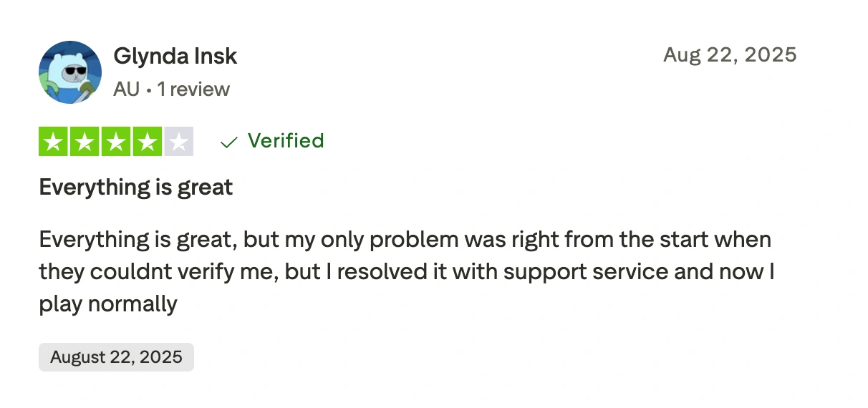Open Glynda Insk's profile avatar
This screenshot has height=408, width=868.
[69, 72]
